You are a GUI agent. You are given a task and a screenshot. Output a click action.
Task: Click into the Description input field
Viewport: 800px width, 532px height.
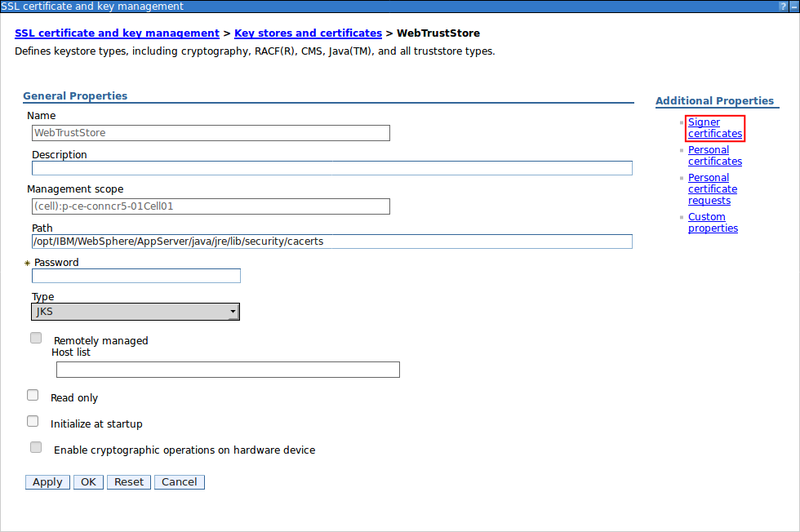[x=332, y=168]
